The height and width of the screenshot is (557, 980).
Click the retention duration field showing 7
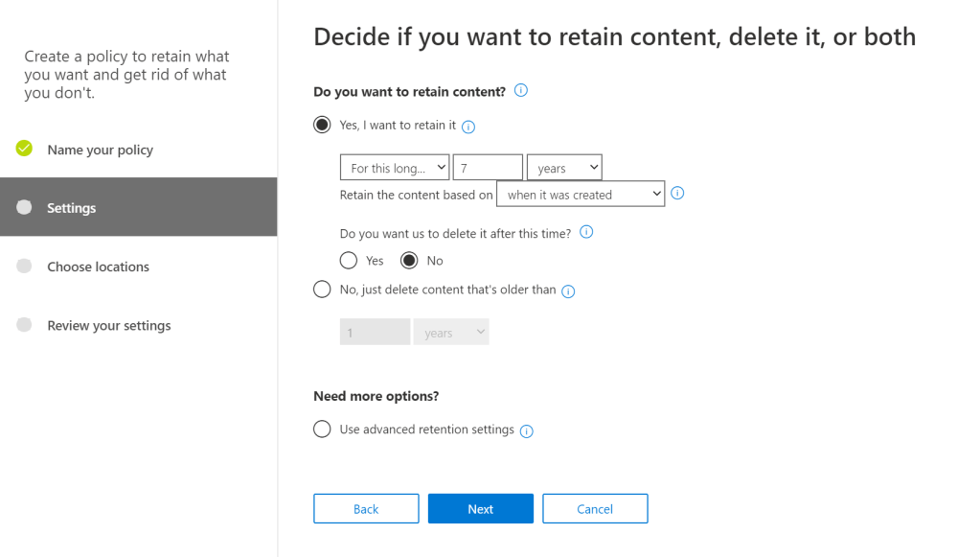tap(488, 168)
